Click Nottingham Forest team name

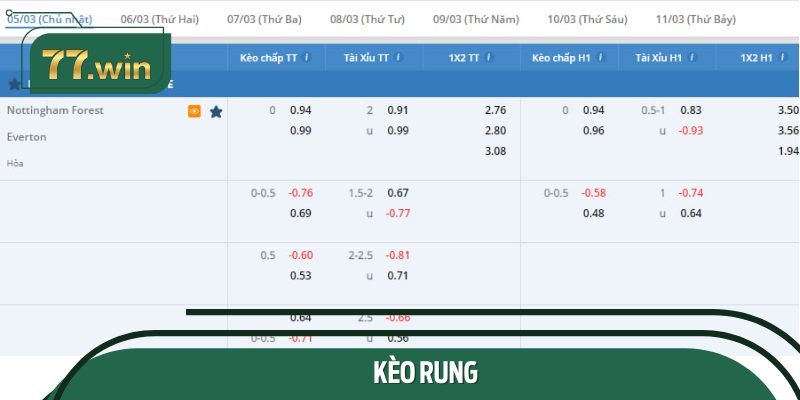pos(55,110)
